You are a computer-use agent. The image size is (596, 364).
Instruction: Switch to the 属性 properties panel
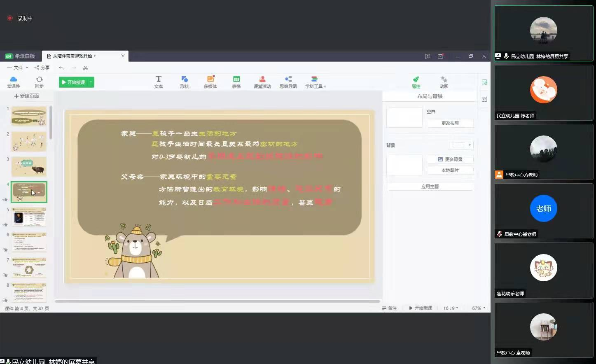pyautogui.click(x=416, y=82)
